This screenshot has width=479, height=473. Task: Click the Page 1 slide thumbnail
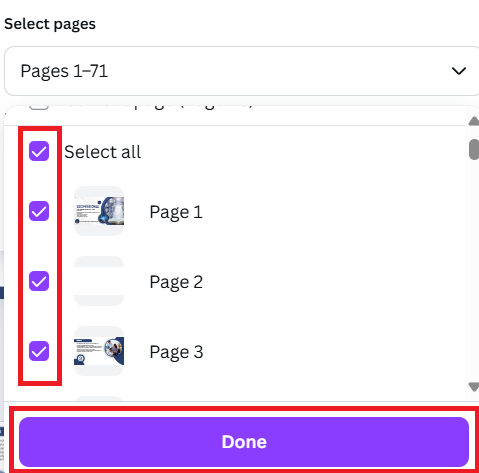[99, 211]
